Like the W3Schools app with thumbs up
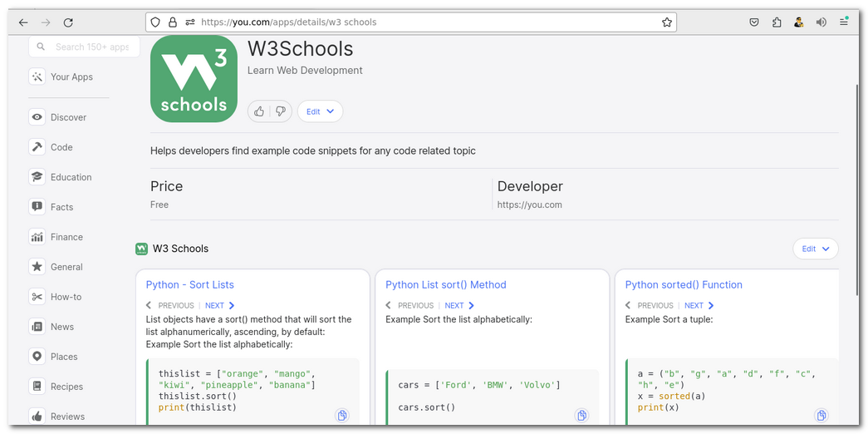This screenshot has height=434, width=868. (259, 111)
